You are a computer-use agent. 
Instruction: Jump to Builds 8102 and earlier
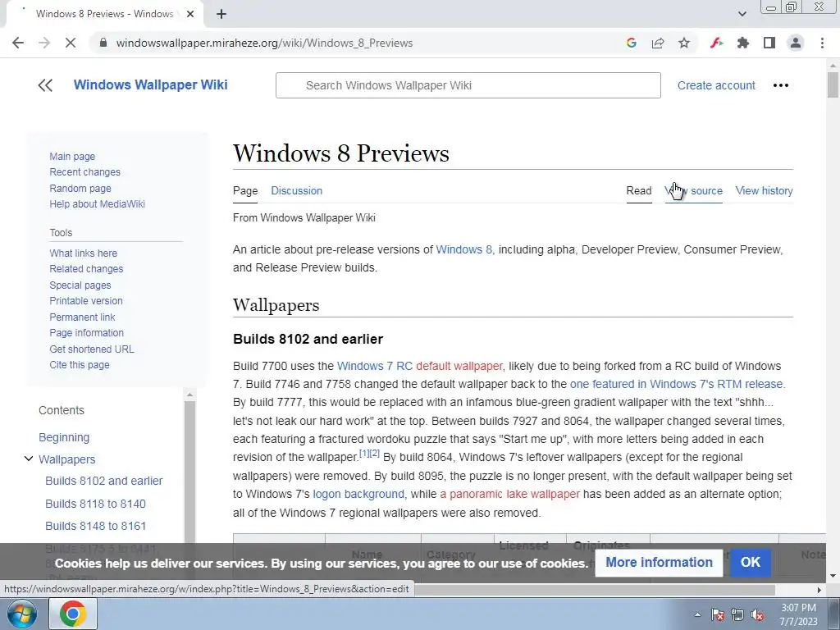click(104, 481)
